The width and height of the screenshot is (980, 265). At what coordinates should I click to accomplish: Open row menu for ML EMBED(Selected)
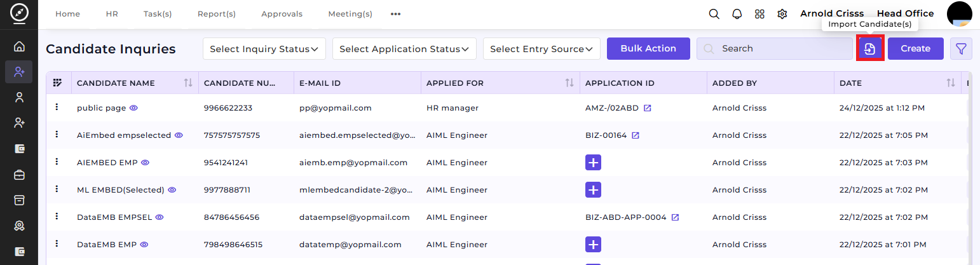(57, 189)
